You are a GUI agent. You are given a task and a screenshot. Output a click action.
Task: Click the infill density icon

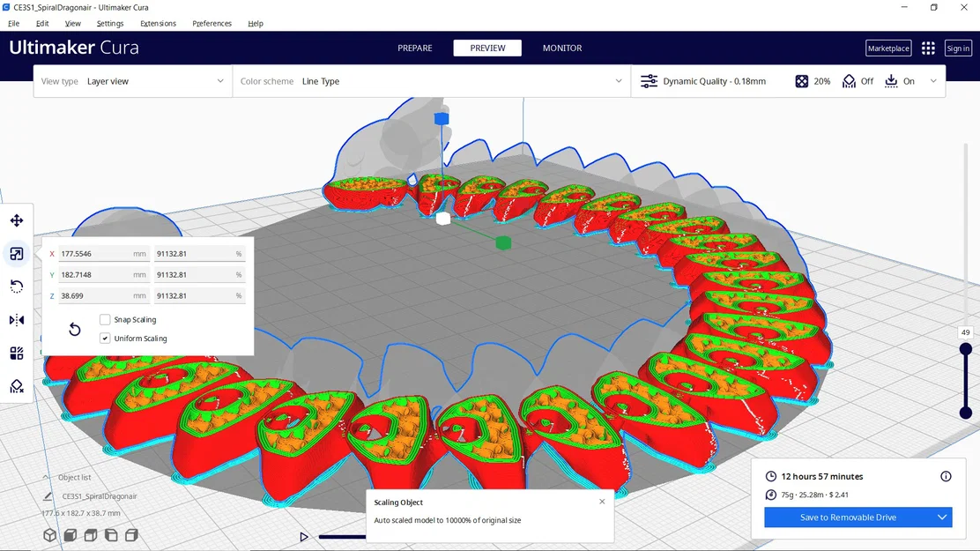coord(801,81)
